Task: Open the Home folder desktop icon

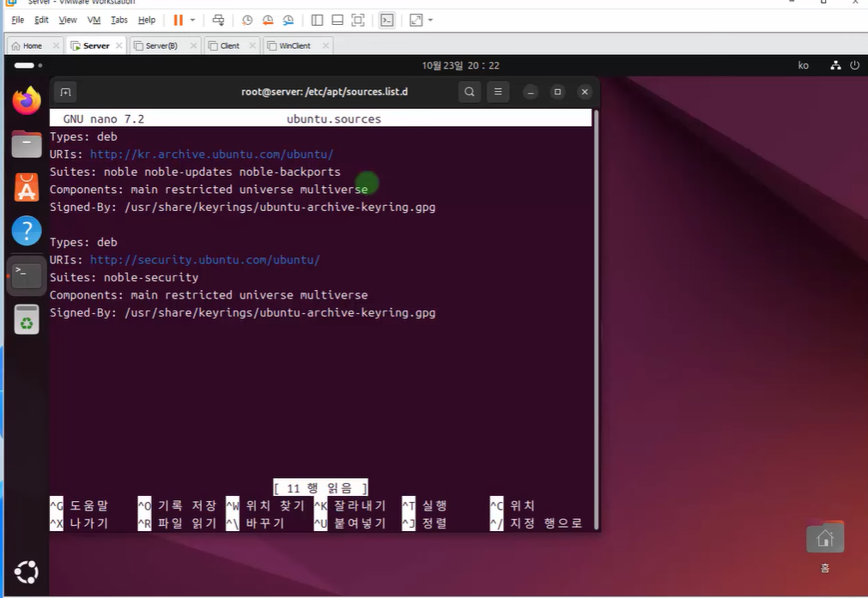Action: (825, 545)
